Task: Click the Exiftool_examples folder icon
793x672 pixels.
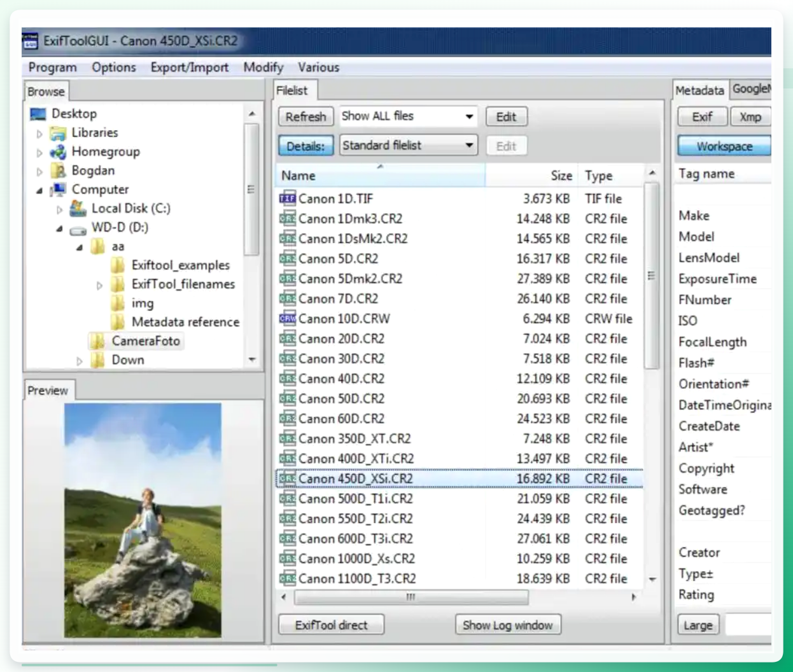Action: click(x=118, y=265)
